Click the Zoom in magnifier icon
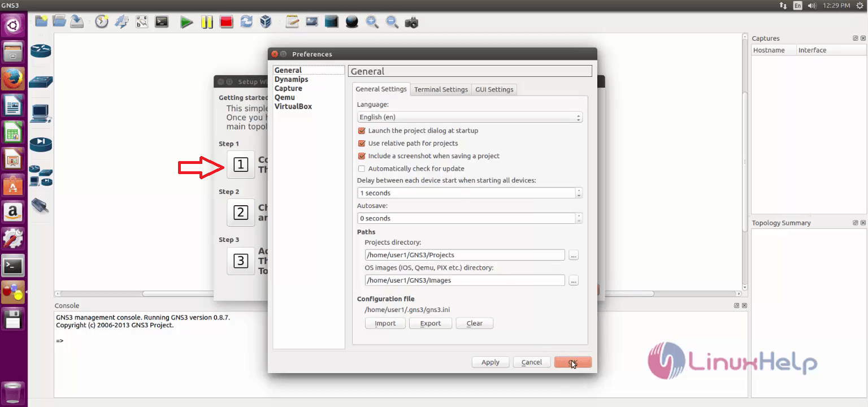This screenshot has height=407, width=868. click(x=372, y=22)
